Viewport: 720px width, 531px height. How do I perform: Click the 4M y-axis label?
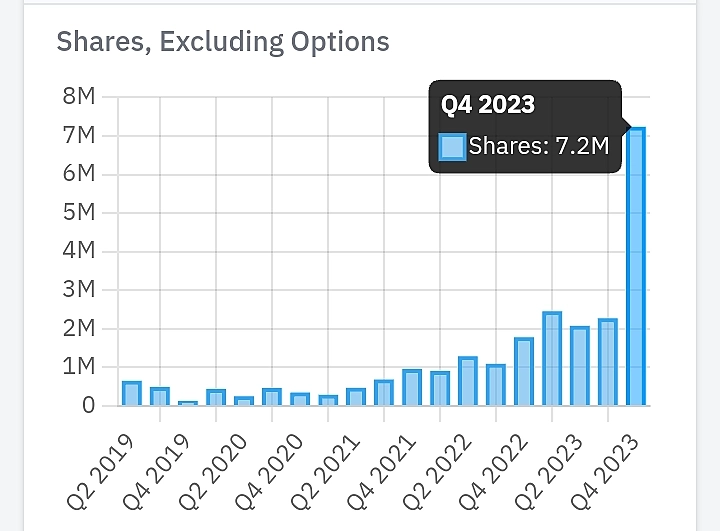pyautogui.click(x=78, y=251)
